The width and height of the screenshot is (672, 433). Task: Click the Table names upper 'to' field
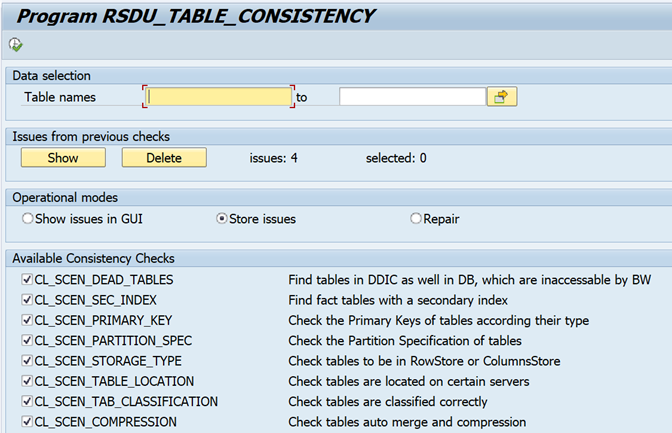point(412,97)
